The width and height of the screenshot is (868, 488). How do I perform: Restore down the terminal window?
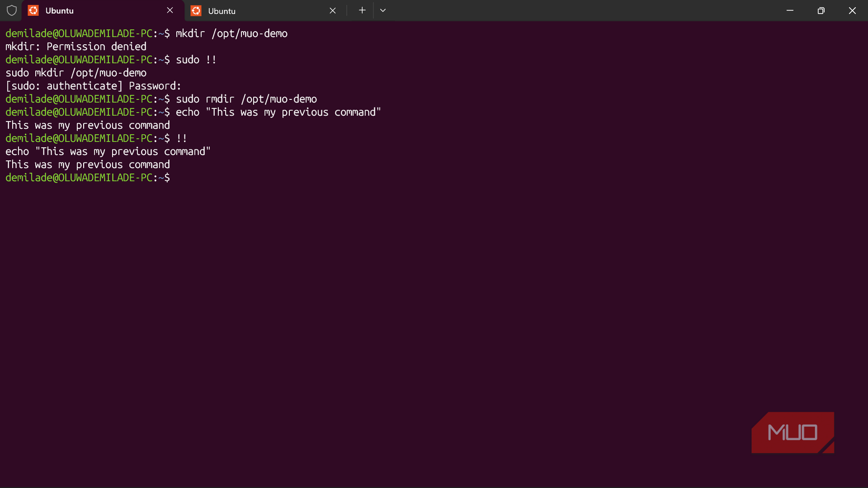[821, 11]
